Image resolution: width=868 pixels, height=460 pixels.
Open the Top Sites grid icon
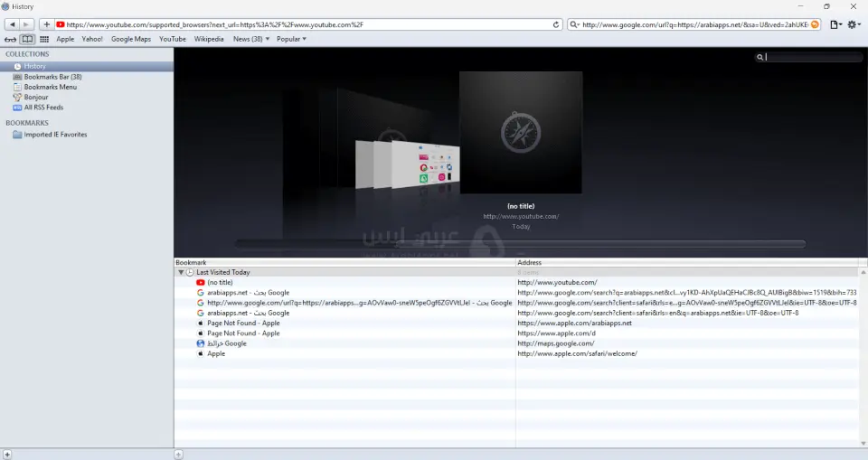[44, 40]
